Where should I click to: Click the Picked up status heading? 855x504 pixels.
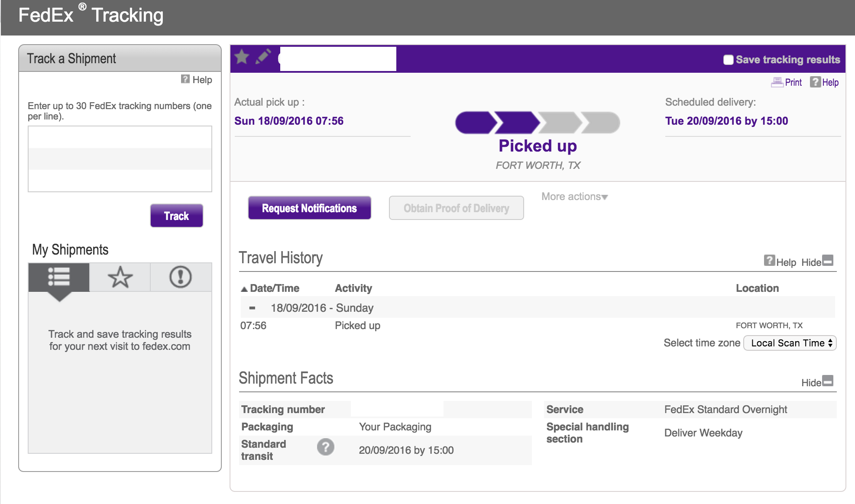click(538, 146)
